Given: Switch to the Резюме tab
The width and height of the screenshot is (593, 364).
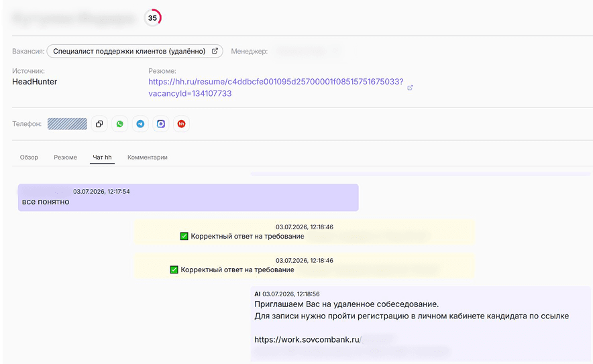Looking at the screenshot, I should (x=66, y=158).
